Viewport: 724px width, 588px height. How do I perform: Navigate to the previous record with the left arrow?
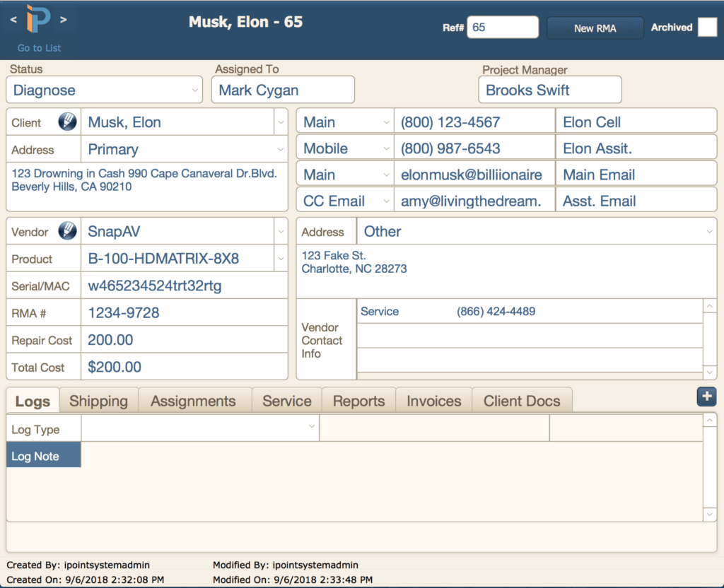point(12,20)
